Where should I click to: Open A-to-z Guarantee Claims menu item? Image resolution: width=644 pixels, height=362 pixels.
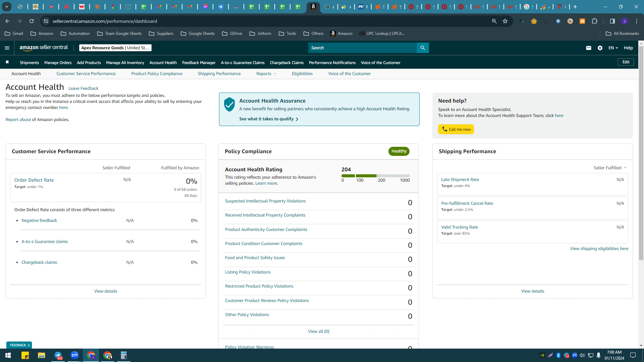pyautogui.click(x=243, y=63)
